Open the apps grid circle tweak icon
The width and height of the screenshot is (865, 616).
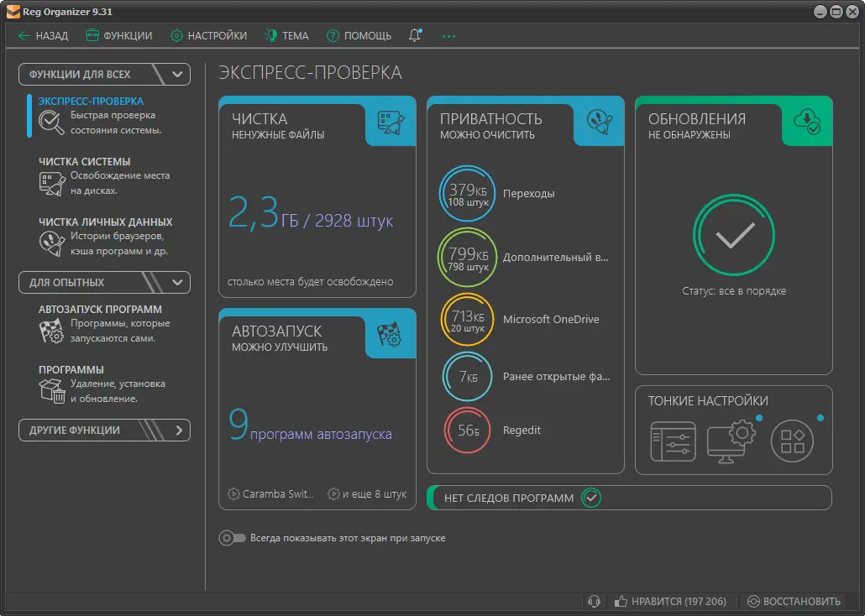[x=792, y=441]
